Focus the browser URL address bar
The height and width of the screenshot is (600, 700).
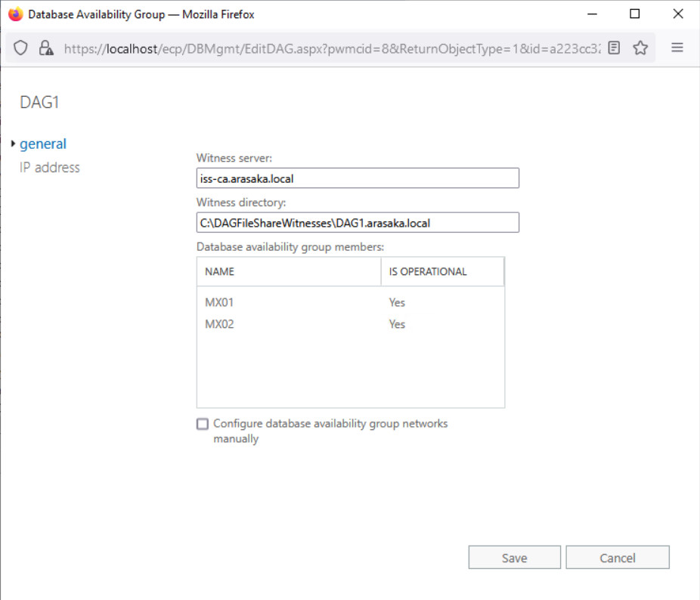point(333,48)
